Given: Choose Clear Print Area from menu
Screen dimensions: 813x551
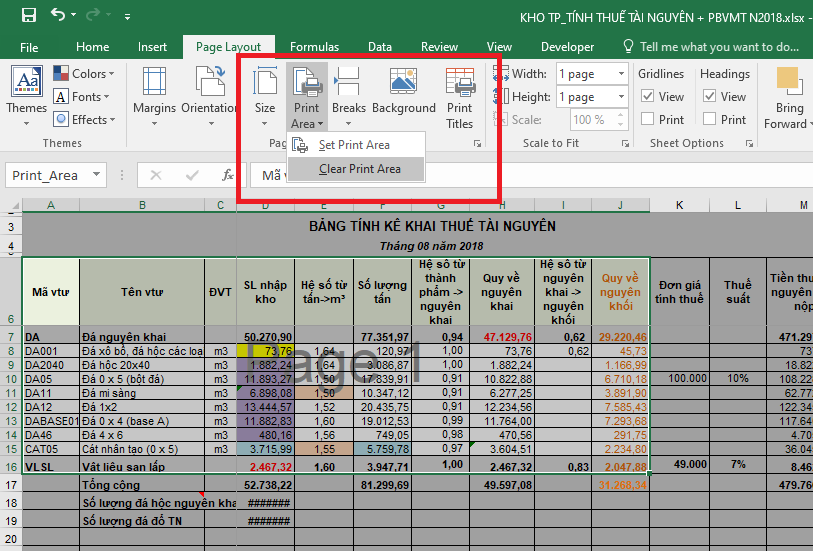Looking at the screenshot, I should click(x=359, y=169).
